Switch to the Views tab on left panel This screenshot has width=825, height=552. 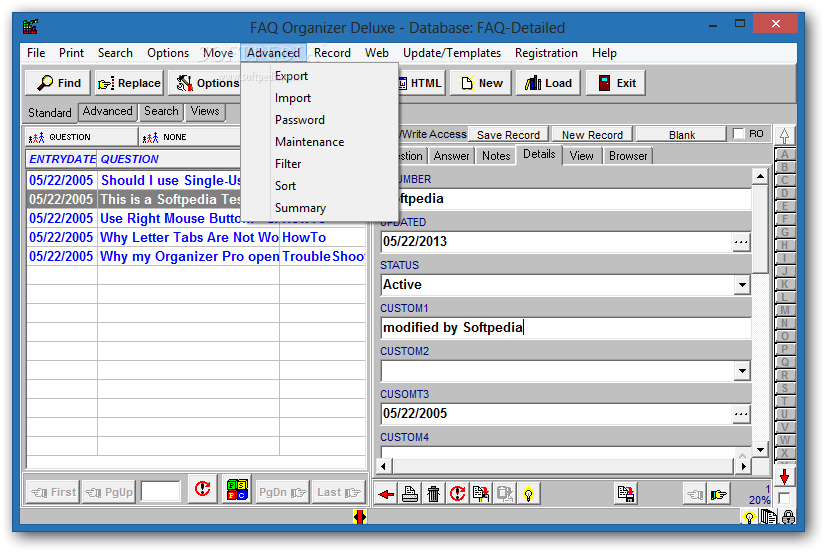click(205, 112)
